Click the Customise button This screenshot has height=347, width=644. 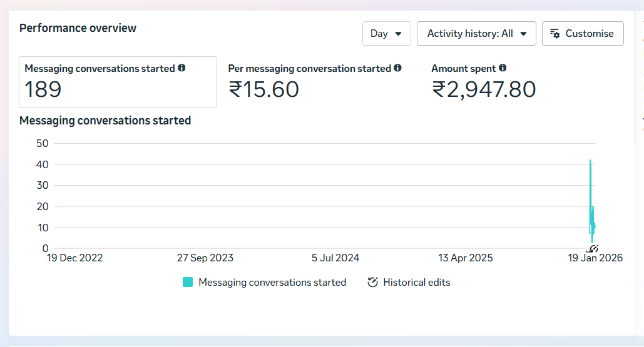click(x=583, y=34)
